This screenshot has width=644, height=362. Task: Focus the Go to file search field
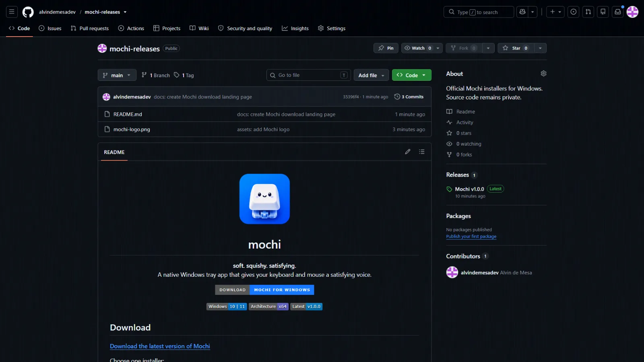point(308,75)
